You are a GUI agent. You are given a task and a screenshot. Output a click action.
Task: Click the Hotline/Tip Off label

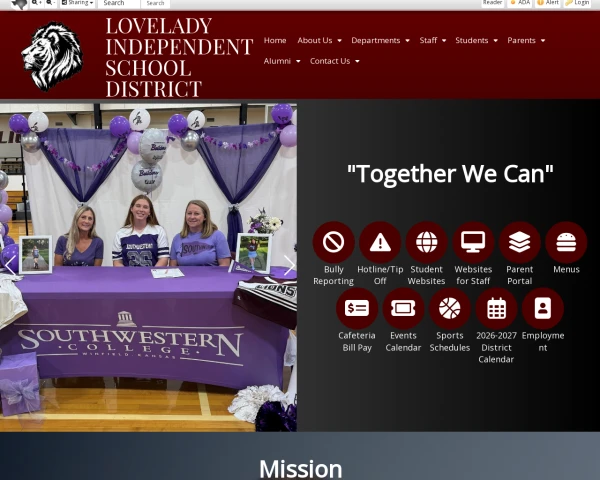tap(380, 275)
